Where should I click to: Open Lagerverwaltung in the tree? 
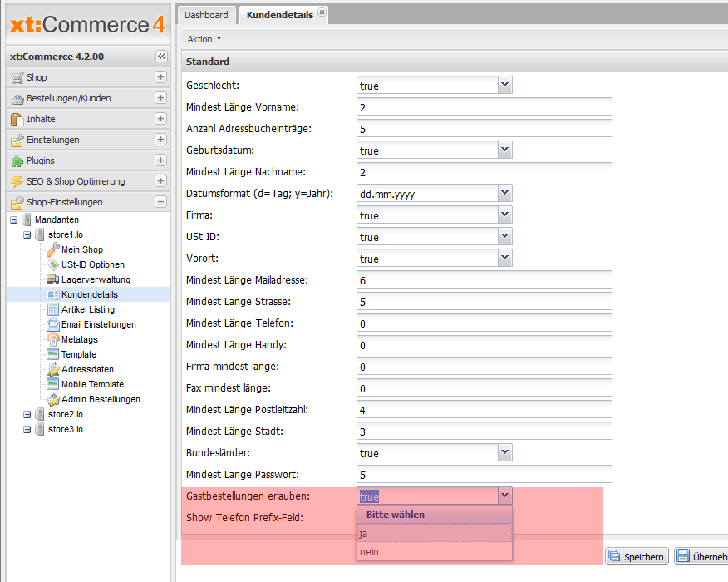(96, 279)
